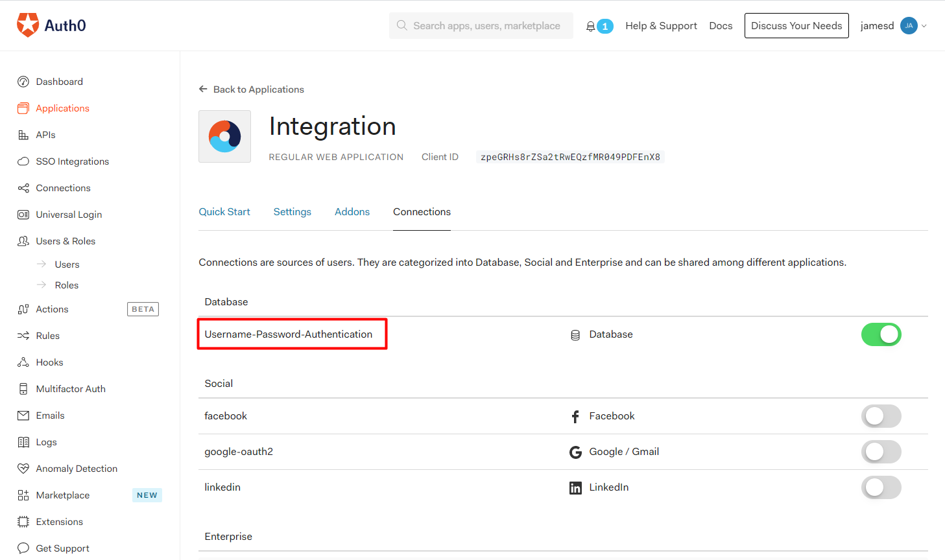Go Back to Applications

(x=259, y=89)
